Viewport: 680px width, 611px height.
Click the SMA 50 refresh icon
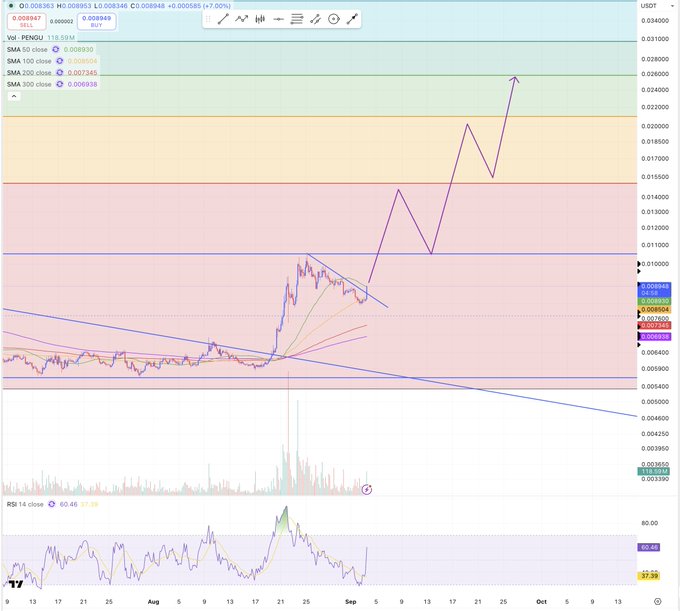[56, 49]
